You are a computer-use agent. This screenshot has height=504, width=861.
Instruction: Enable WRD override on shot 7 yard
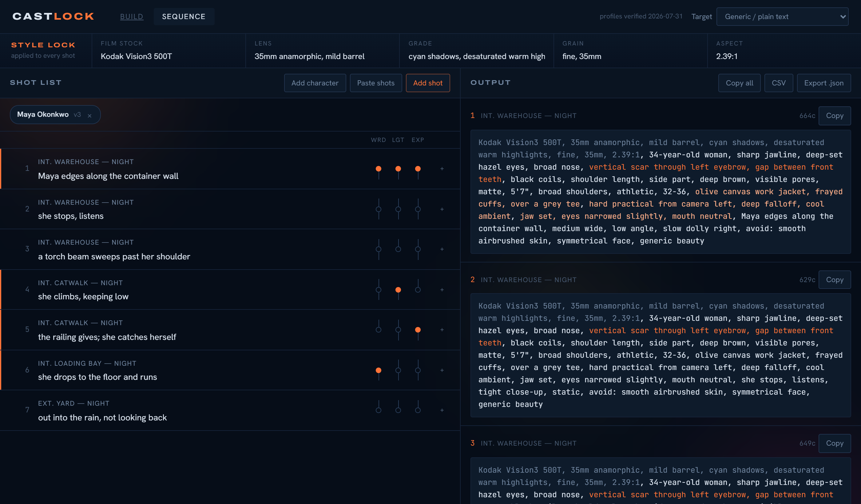379,410
